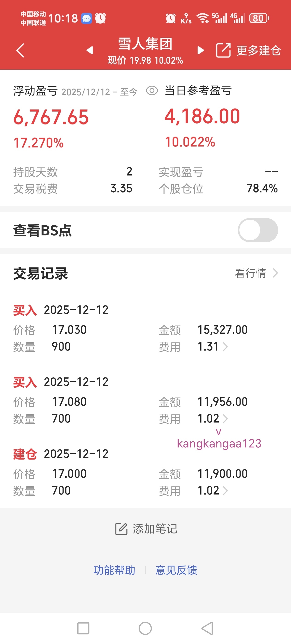
Task: Expand fee details for 1.31 费用
Action: point(213,347)
